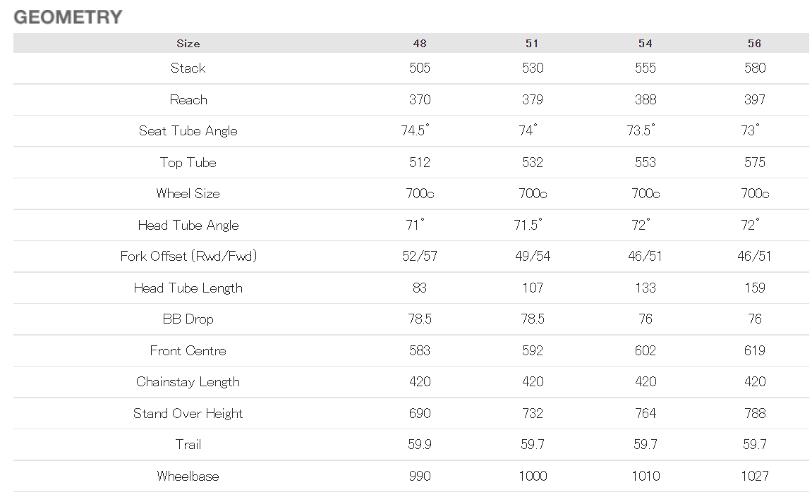Select the Stack row label

[188, 68]
